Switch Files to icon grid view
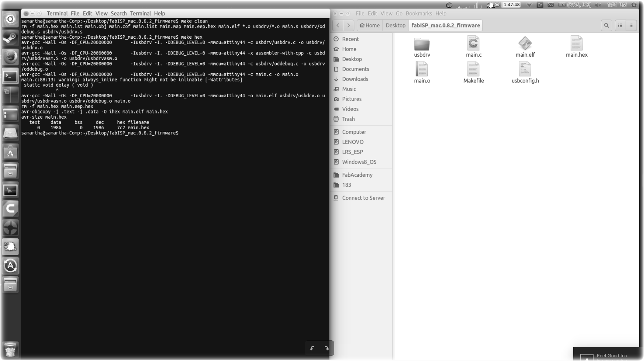The image size is (644, 361). 631,25
